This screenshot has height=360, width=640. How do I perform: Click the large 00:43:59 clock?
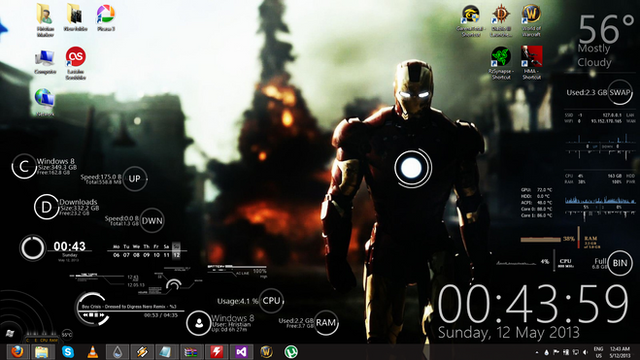pos(533,304)
